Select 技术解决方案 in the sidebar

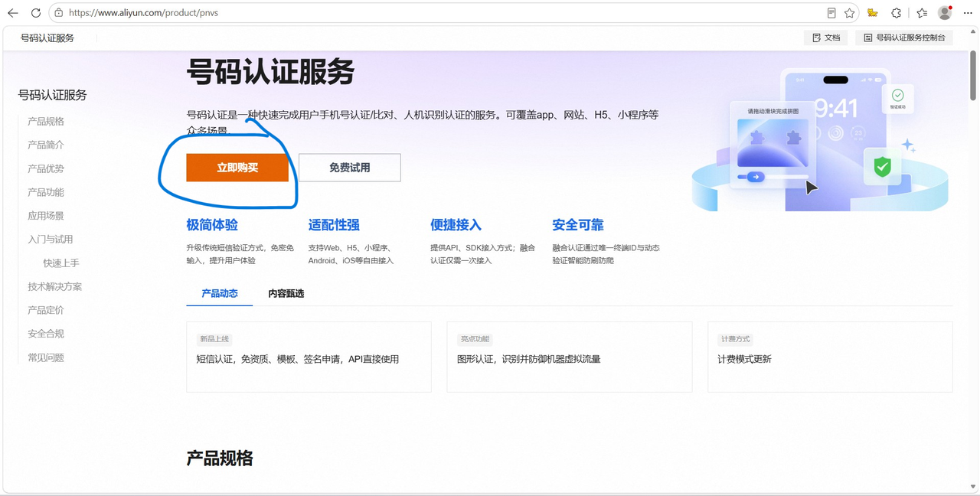[x=55, y=286]
